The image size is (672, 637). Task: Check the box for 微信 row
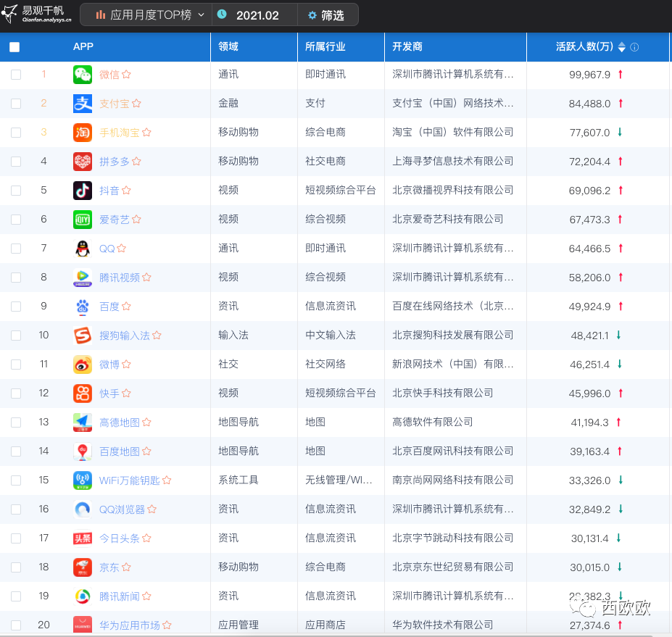pyautogui.click(x=16, y=75)
